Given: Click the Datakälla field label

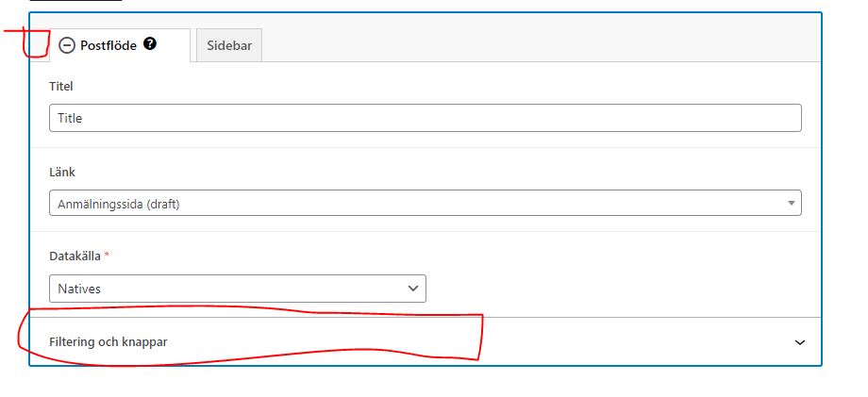Looking at the screenshot, I should click(75, 256).
